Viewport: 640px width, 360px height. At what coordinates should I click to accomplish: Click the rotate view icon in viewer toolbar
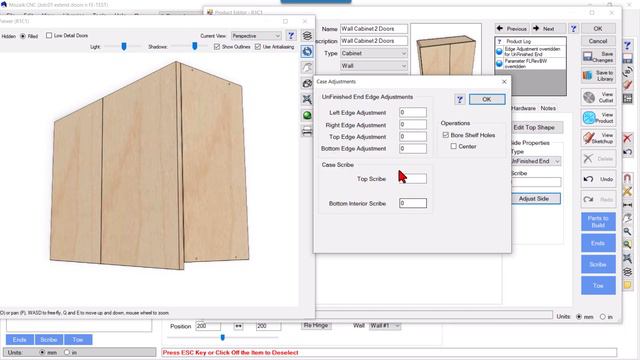(307, 51)
